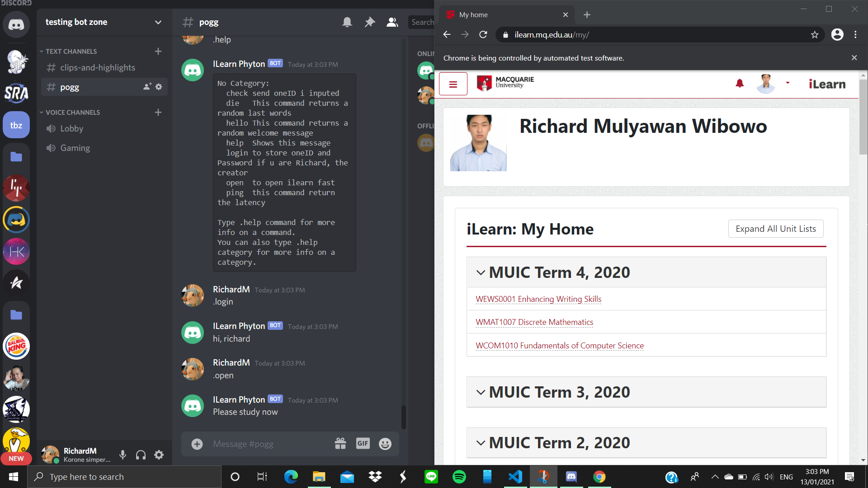Click Macquarie University logo
The width and height of the screenshot is (868, 488).
(x=505, y=83)
